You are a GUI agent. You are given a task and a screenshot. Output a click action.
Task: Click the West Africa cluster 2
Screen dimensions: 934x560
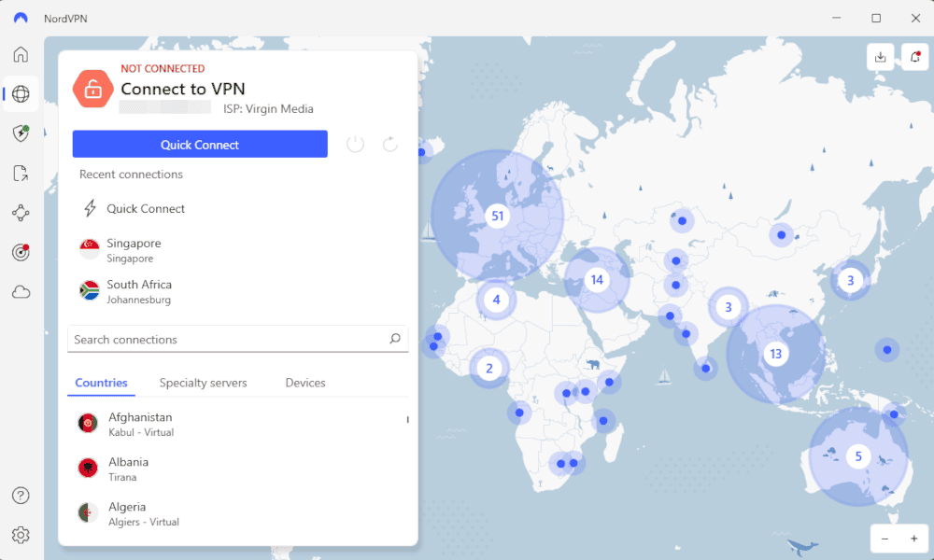(489, 369)
